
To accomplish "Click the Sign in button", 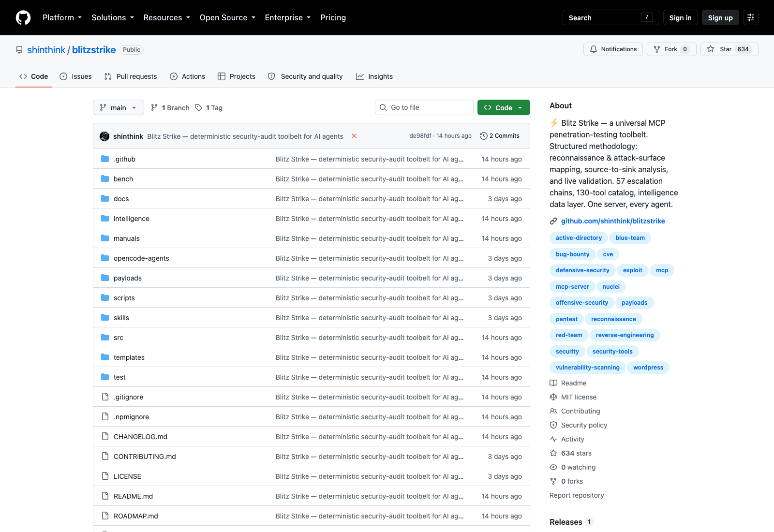I will (680, 17).
